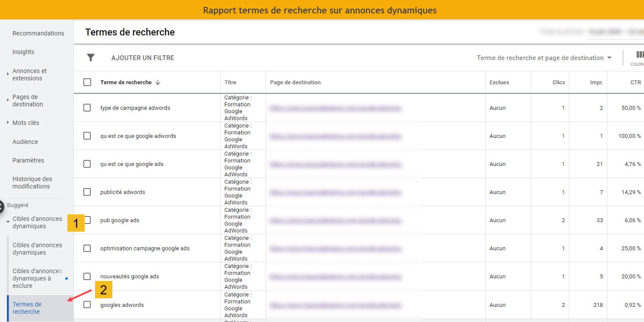
Task: Check the row 'qu est ce que google ads'
Action: pos(87,164)
